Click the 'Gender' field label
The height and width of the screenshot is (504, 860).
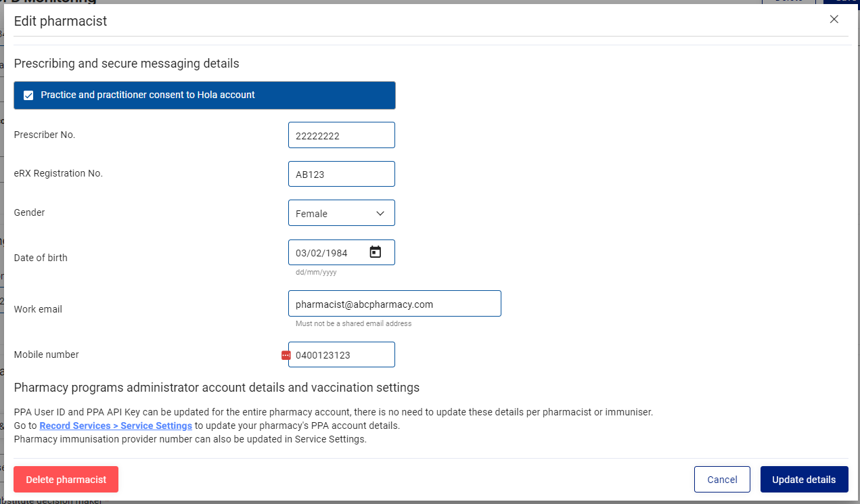[30, 212]
